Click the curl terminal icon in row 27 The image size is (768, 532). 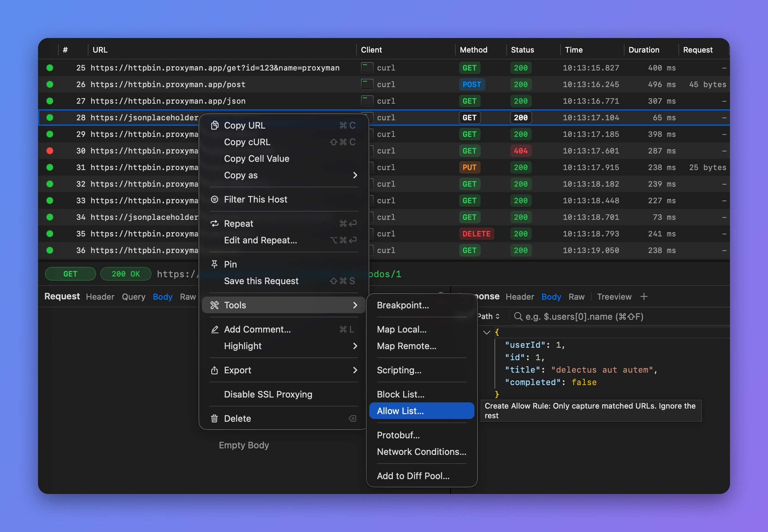click(x=367, y=101)
